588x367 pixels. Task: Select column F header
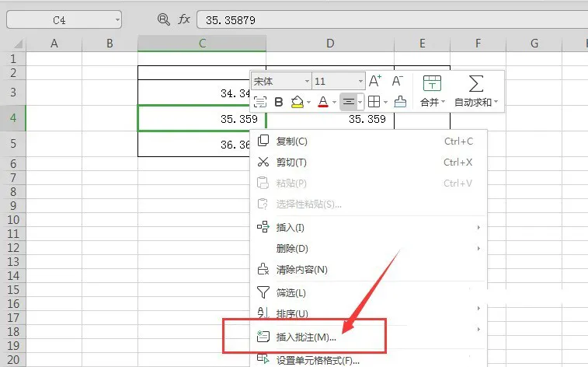(478, 44)
